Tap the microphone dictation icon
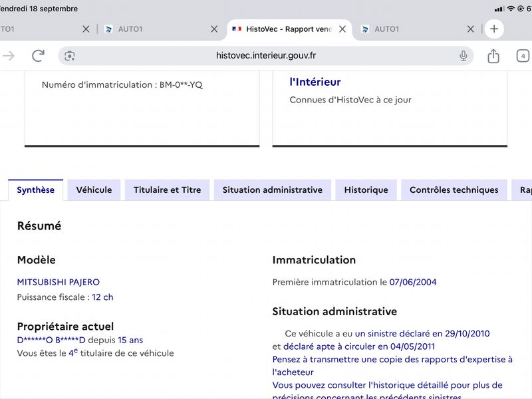This screenshot has width=532, height=399. 463,56
